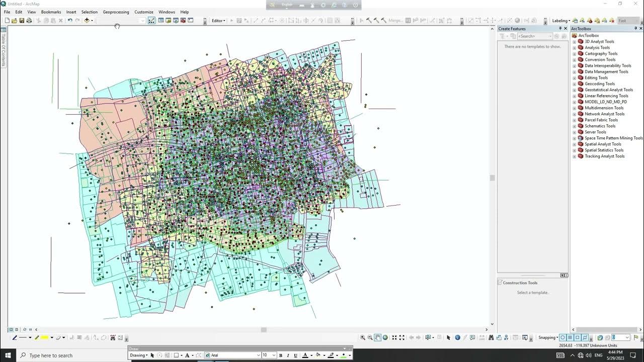Click the line color pencil swatch
The width and height of the screenshot is (644, 362).
click(331, 355)
